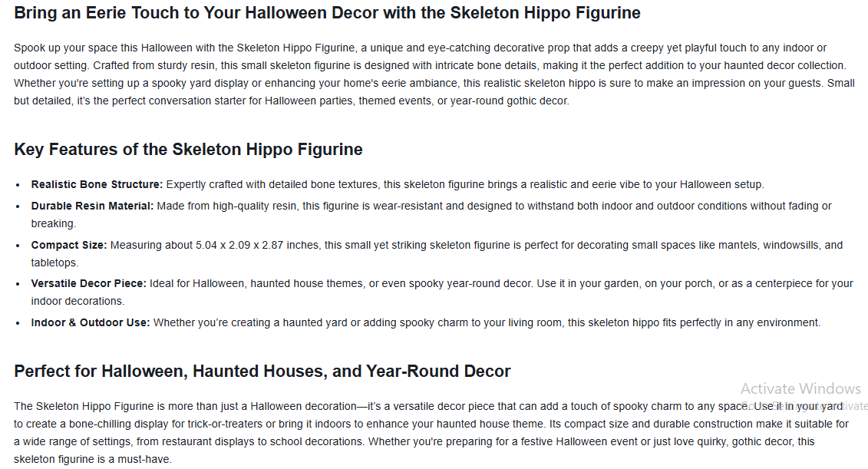Click the 'Perfect for Halloween, Haunted Houses' heading
Image resolution: width=868 pixels, height=469 pixels.
coord(262,372)
